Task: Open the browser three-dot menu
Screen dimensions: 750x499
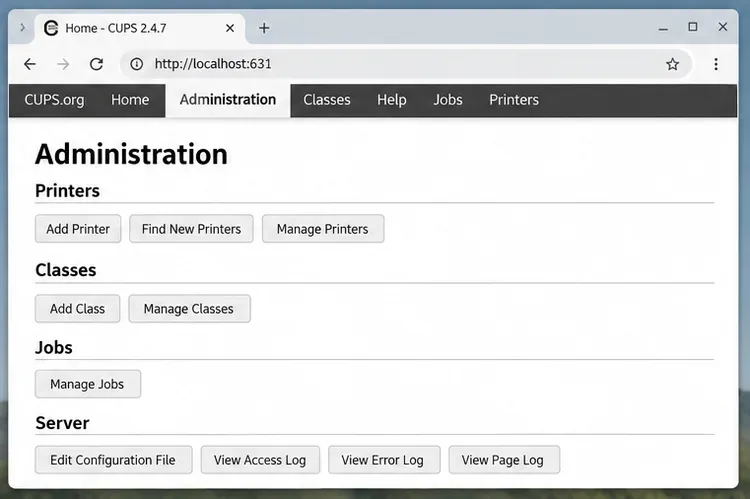Action: [x=716, y=64]
